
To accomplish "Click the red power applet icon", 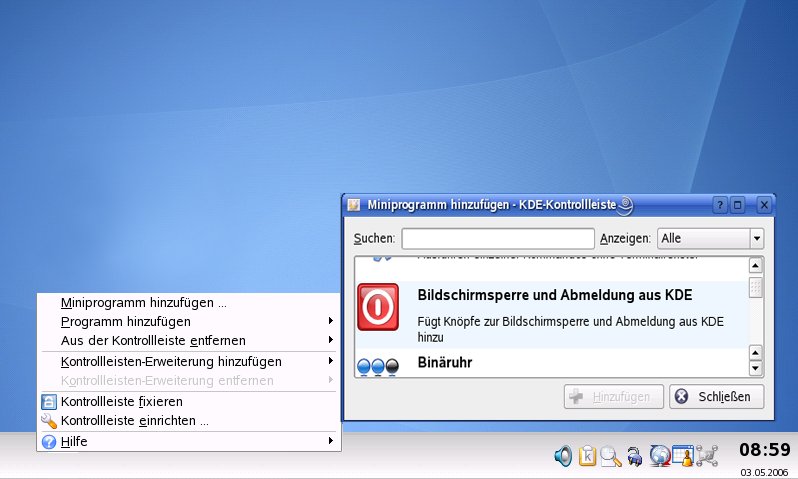I will (378, 307).
